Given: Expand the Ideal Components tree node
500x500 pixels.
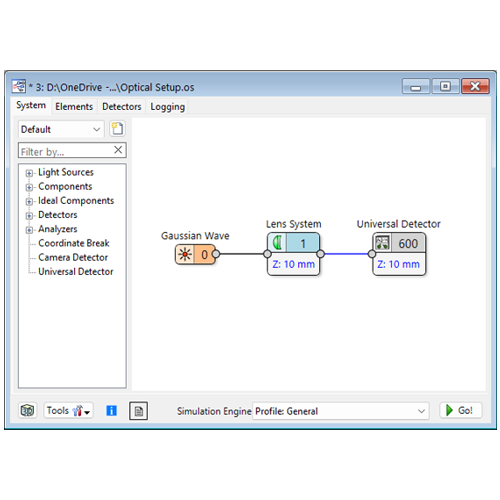Looking at the screenshot, I should (29, 201).
